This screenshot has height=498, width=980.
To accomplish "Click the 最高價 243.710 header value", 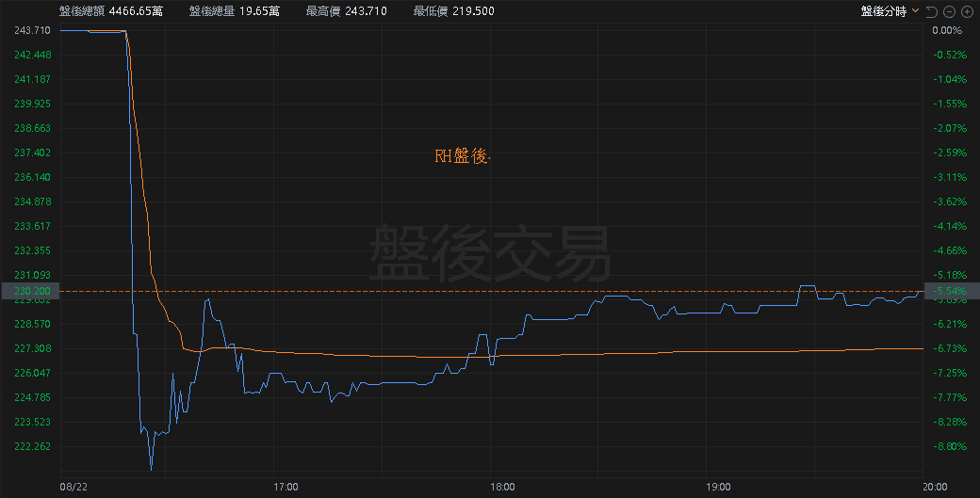I will coord(346,11).
